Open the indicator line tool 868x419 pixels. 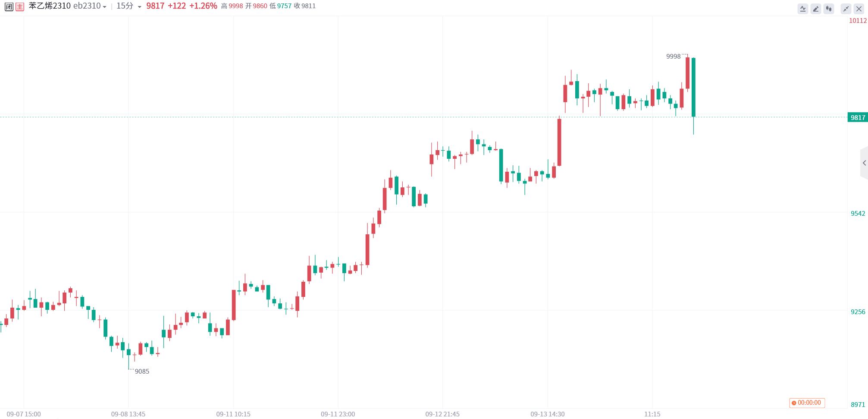point(803,9)
